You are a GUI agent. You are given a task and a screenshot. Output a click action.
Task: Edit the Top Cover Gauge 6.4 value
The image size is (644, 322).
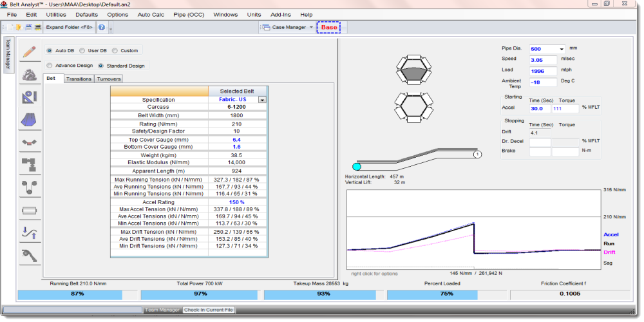[237, 140]
